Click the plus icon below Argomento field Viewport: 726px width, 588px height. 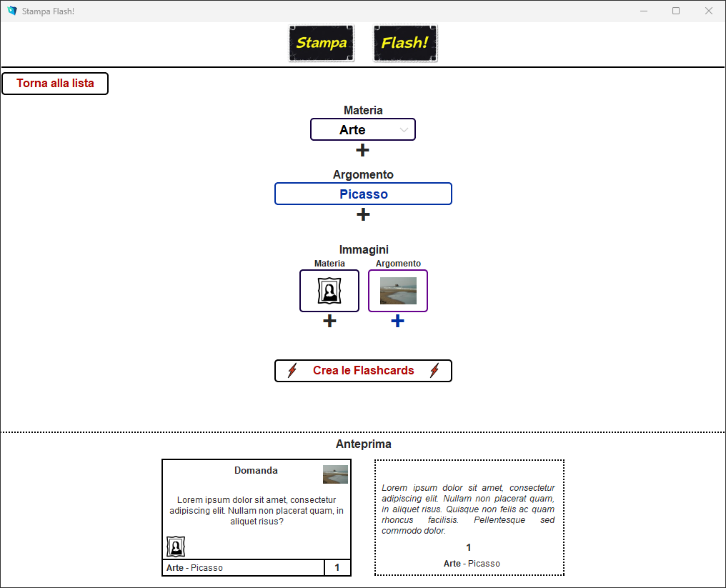point(363,214)
